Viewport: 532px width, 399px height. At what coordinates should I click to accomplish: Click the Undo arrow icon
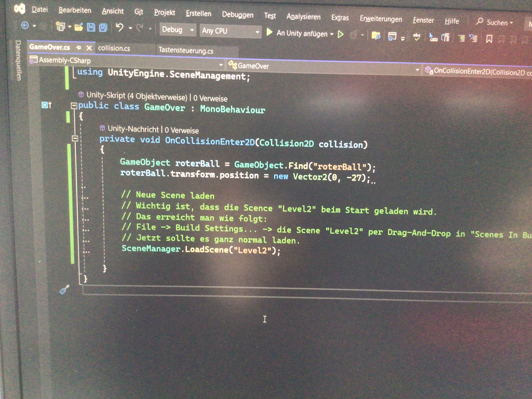click(x=120, y=28)
